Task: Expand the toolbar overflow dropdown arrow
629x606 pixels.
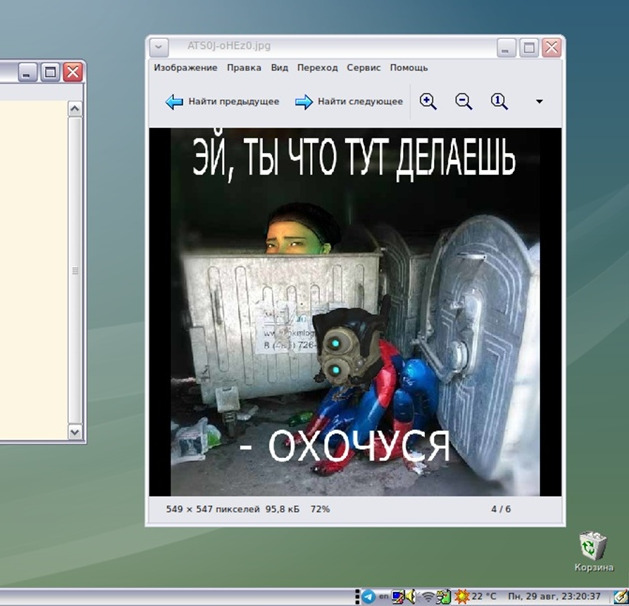Action: tap(540, 102)
